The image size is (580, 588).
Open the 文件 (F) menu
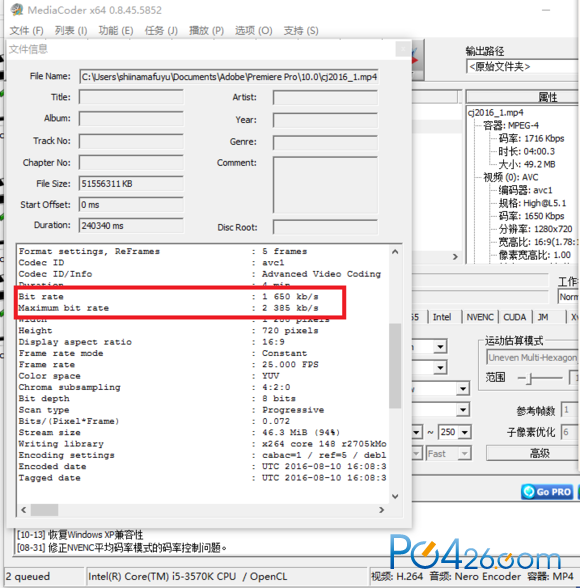point(26,30)
